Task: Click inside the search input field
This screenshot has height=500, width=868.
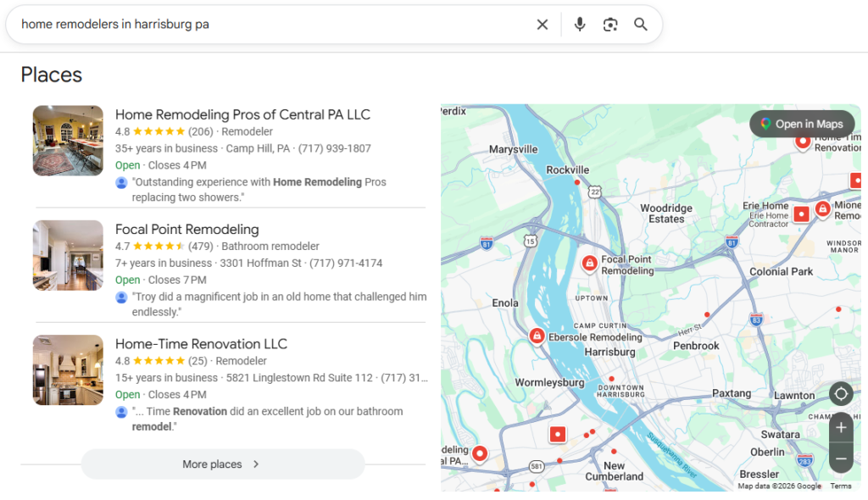Action: tap(254, 25)
